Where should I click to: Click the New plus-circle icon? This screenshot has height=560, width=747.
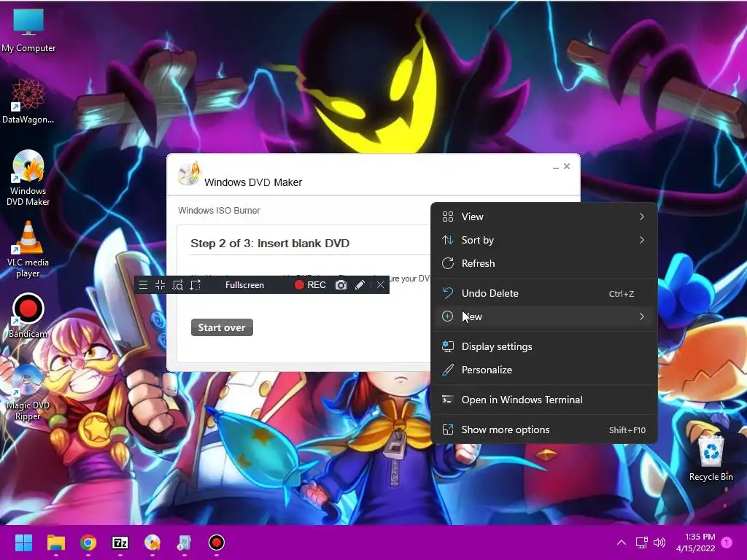[x=448, y=316]
